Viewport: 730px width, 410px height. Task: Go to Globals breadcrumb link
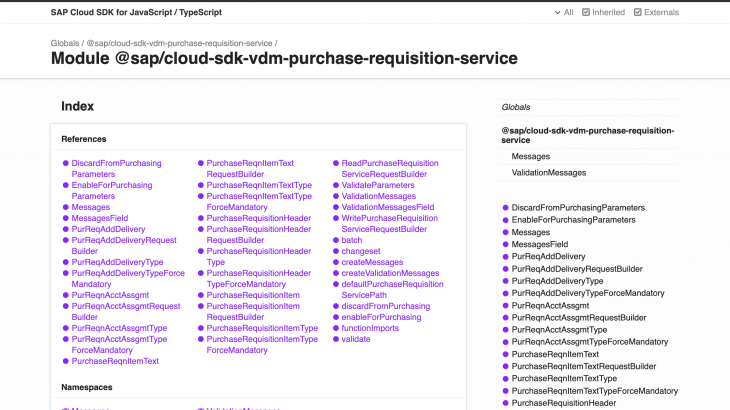pyautogui.click(x=65, y=43)
